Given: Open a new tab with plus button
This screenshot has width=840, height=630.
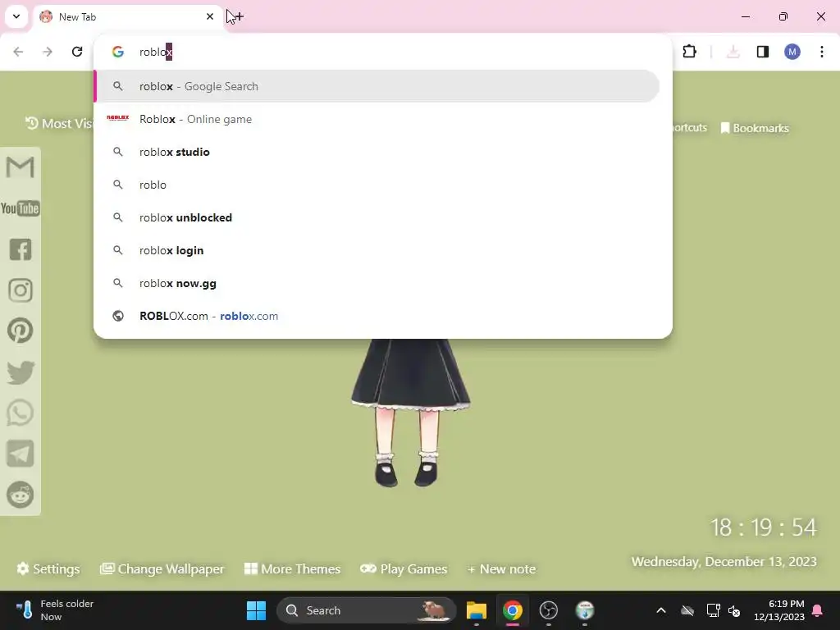Looking at the screenshot, I should (x=239, y=17).
